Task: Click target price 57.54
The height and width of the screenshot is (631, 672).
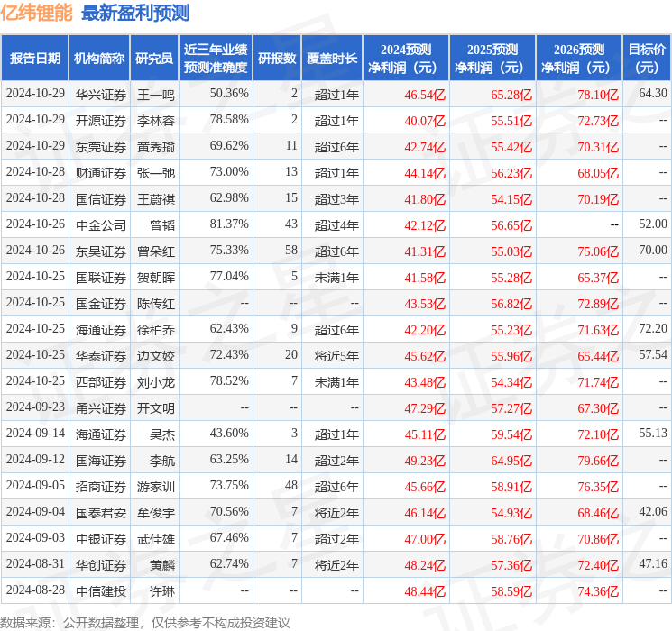Action: pos(653,354)
